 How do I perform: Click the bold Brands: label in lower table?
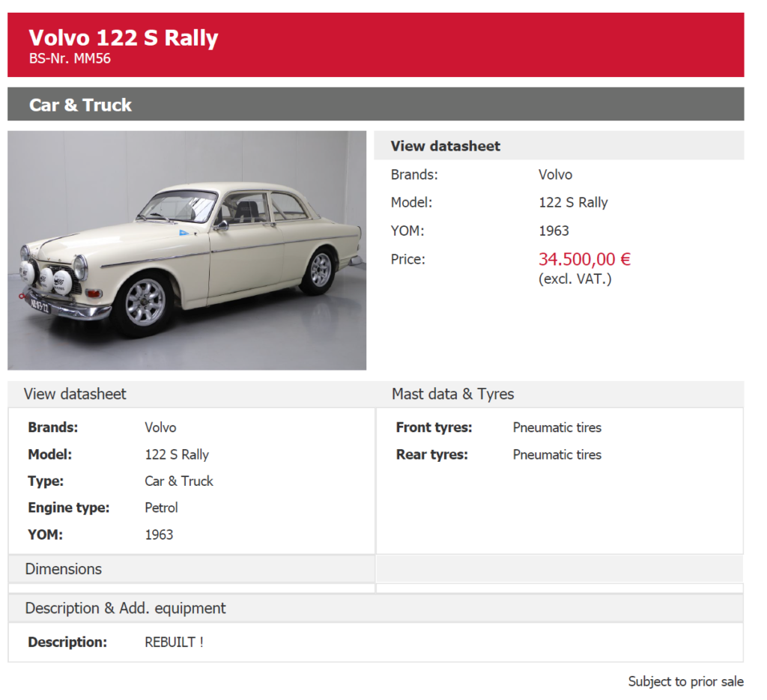click(53, 427)
